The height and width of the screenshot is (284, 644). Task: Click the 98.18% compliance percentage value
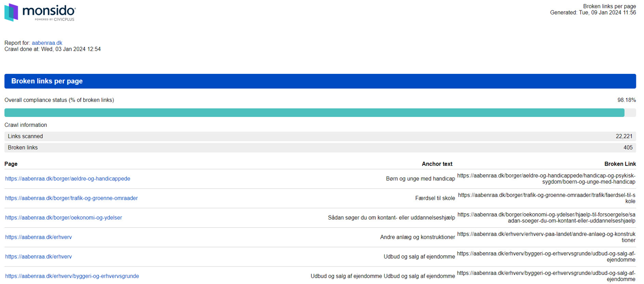coord(626,100)
